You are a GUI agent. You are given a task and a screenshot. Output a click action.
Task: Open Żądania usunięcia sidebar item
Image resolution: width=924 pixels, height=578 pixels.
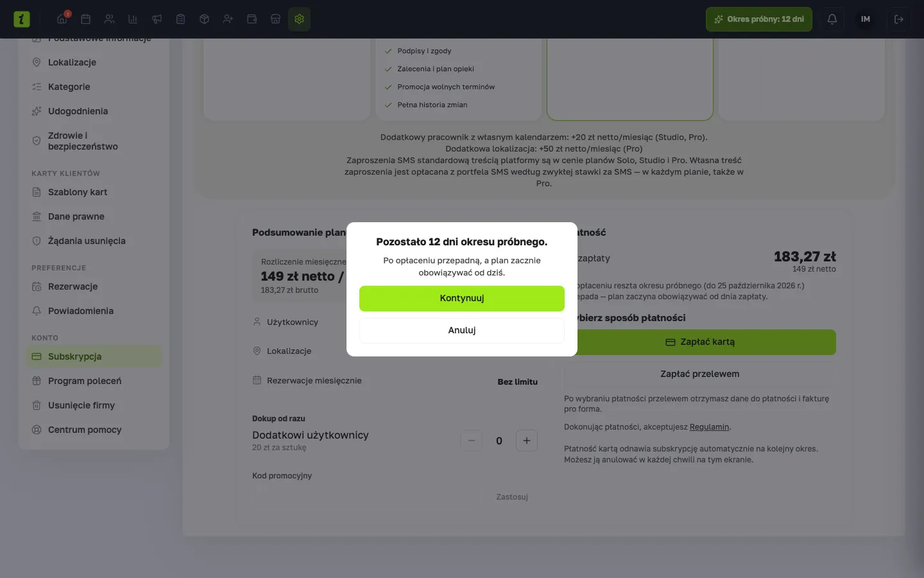pyautogui.click(x=94, y=241)
